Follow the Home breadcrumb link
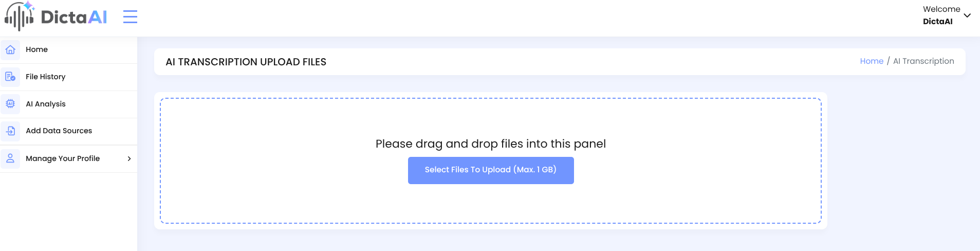980x251 pixels. 872,61
